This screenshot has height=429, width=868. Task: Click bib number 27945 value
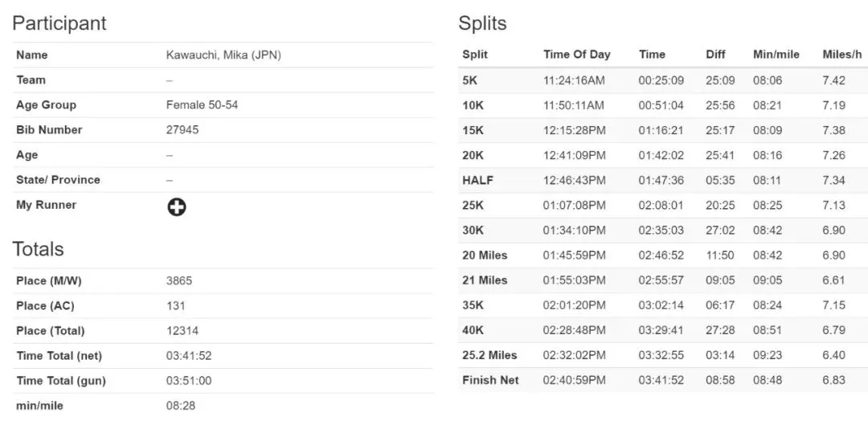pyautogui.click(x=182, y=130)
